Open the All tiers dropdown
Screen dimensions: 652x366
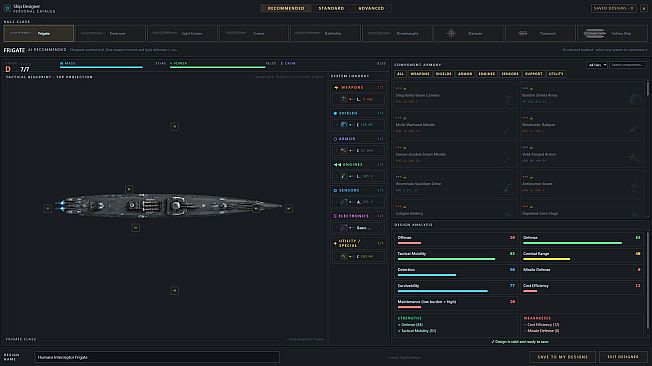tap(597, 65)
